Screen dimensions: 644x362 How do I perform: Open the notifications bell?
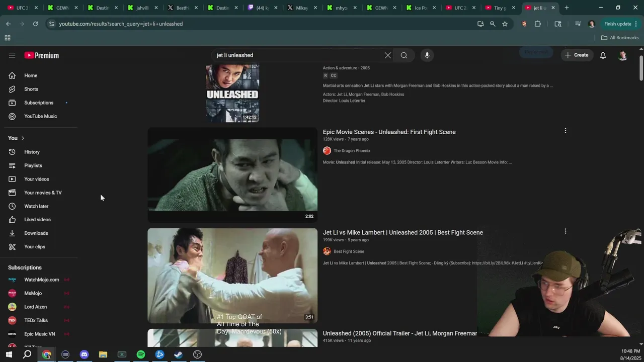(603, 55)
